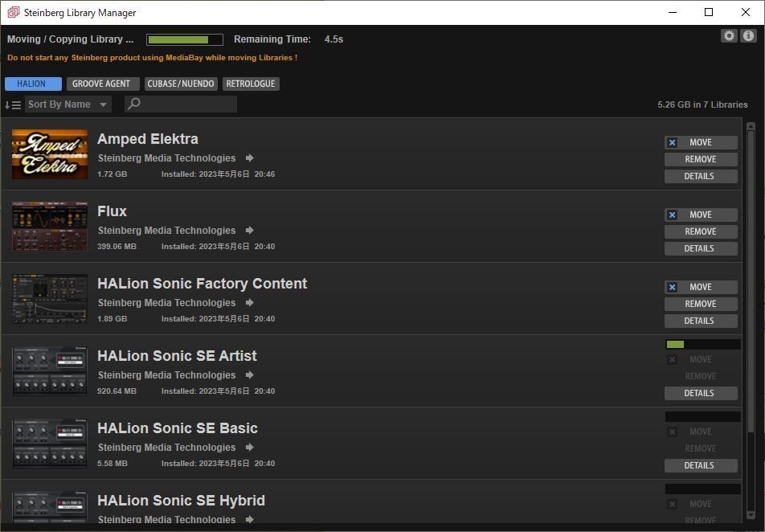Viewport: 765px width, 532px height.
Task: Click MOVE for HALion Sonic Factory Content
Action: 701,287
